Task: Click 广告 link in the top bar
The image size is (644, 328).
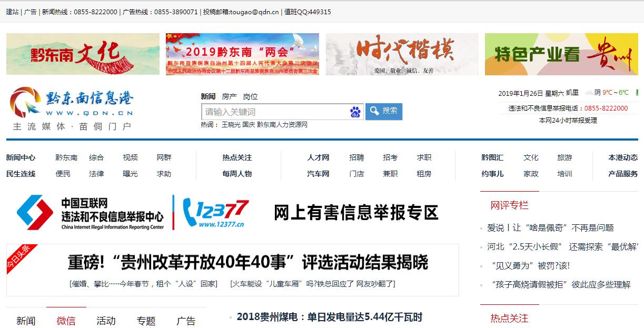Action: tap(31, 12)
